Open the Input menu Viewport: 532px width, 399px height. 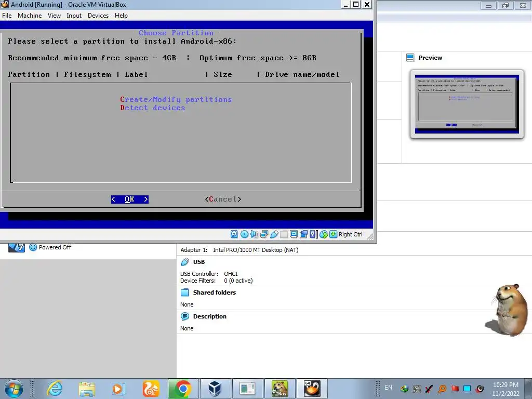click(74, 16)
